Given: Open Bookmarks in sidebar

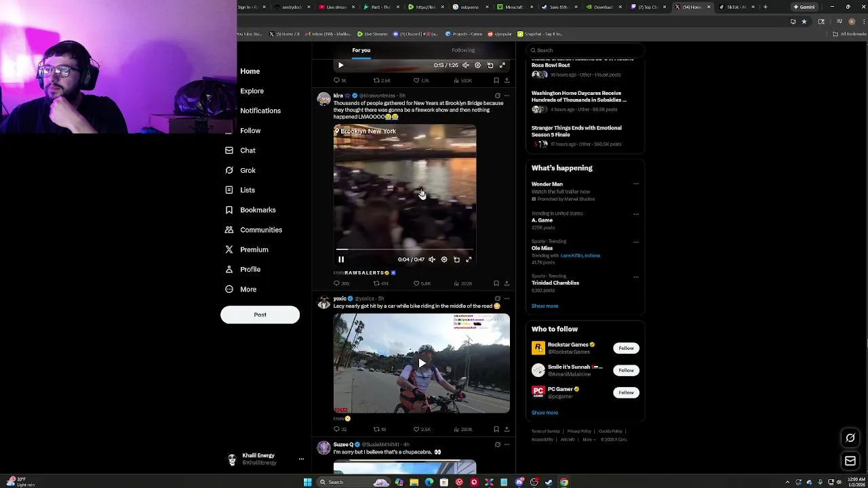Looking at the screenshot, I should pos(250,210).
